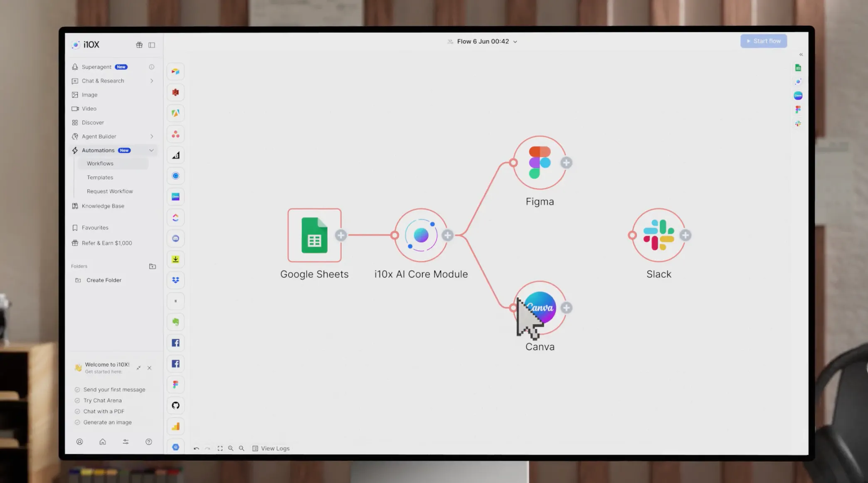Select Slack icon in right side panel

pos(798,123)
